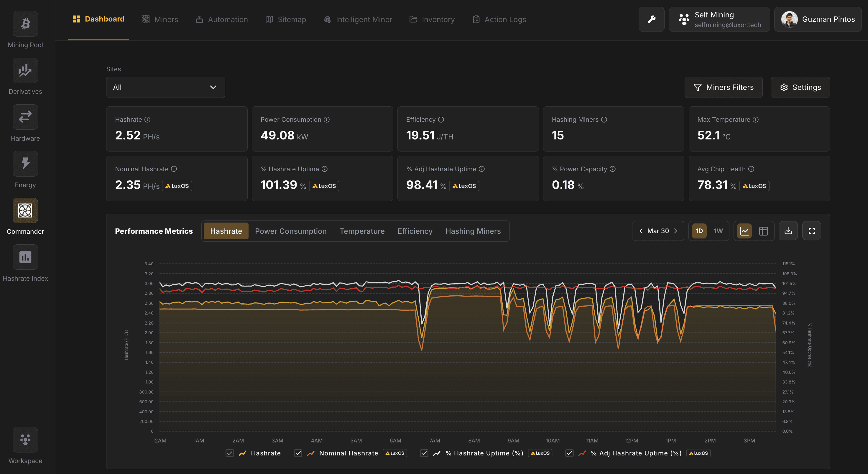Uncheck the % Adj Hashrate Uptime series
This screenshot has height=474, width=868.
pos(569,453)
